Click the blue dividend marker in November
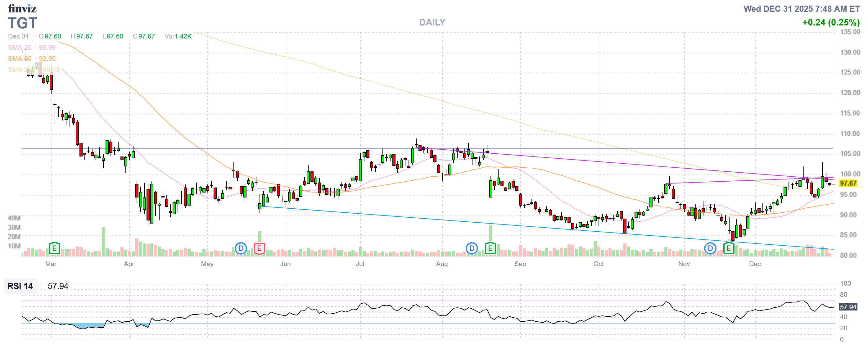The height and width of the screenshot is (349, 868). (710, 249)
